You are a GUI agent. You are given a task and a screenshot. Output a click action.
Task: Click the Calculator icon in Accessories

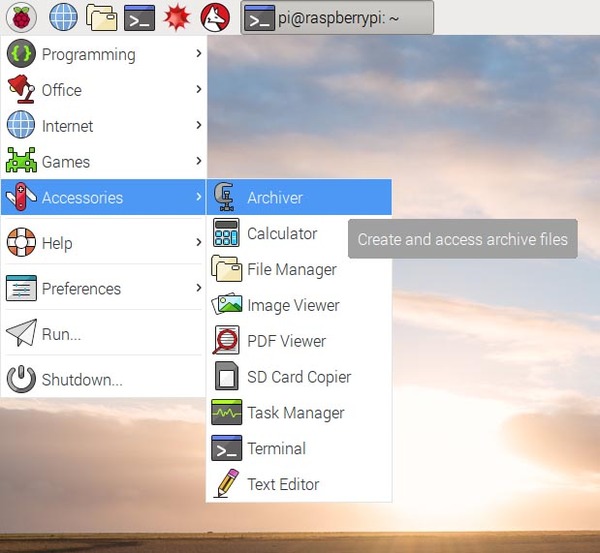click(x=227, y=234)
